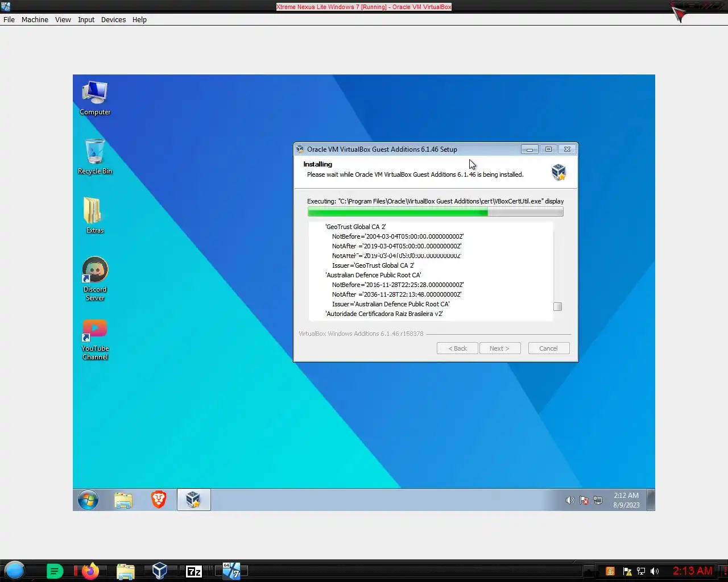Viewport: 728px width, 582px height.
Task: Click the Windows 7 Start orb
Action: (88, 500)
